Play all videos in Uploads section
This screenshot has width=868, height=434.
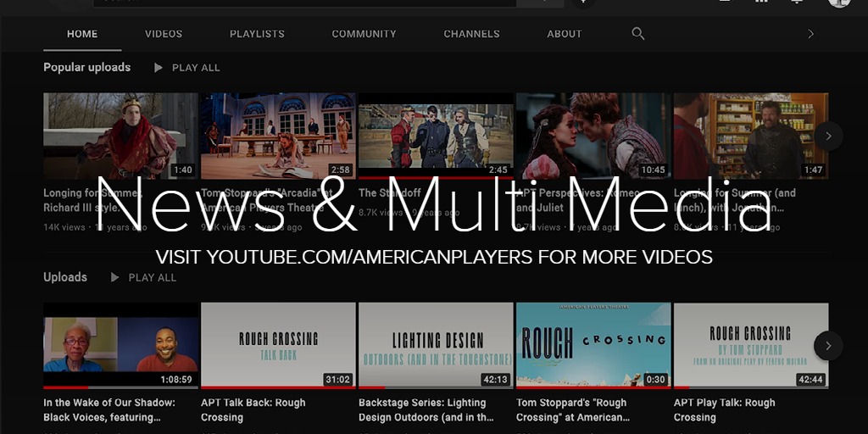[144, 277]
